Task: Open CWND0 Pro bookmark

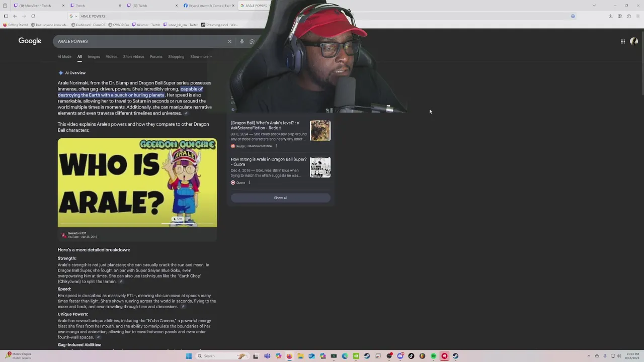Action: click(x=118, y=25)
